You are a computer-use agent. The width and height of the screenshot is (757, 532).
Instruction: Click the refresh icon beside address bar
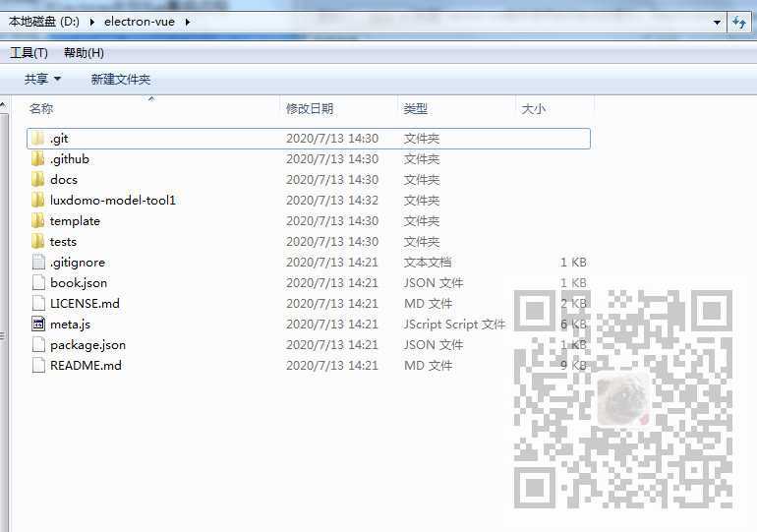(x=738, y=23)
